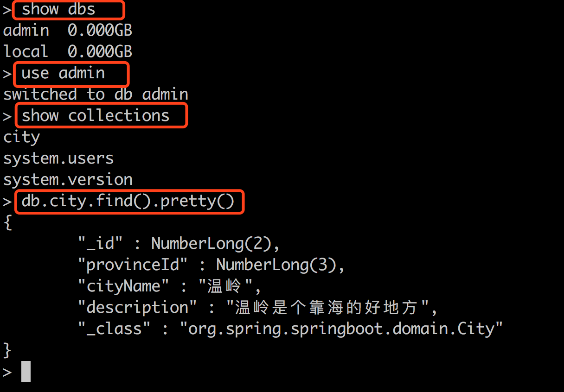564x392 pixels.
Task: Click the "温岭是个靠海的好地方" description value
Action: tap(332, 308)
